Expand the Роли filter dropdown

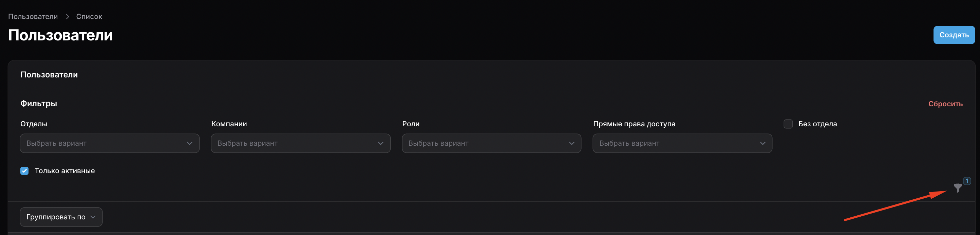point(484,144)
